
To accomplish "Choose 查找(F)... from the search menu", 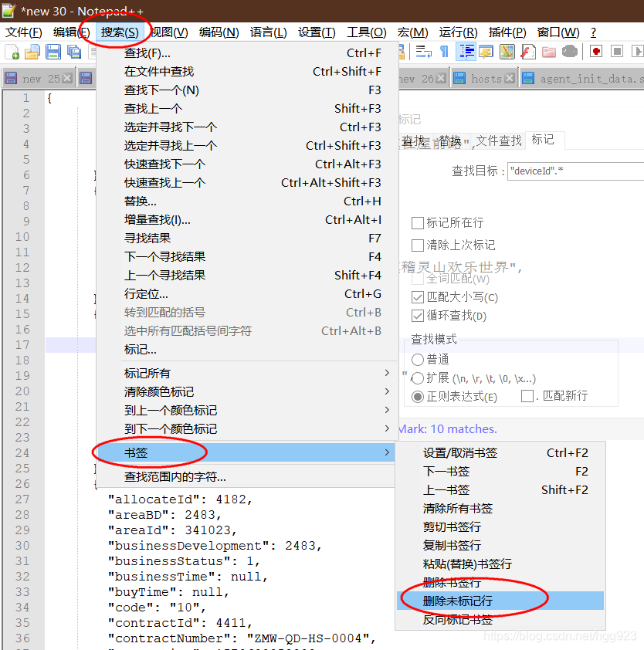I will point(247,53).
